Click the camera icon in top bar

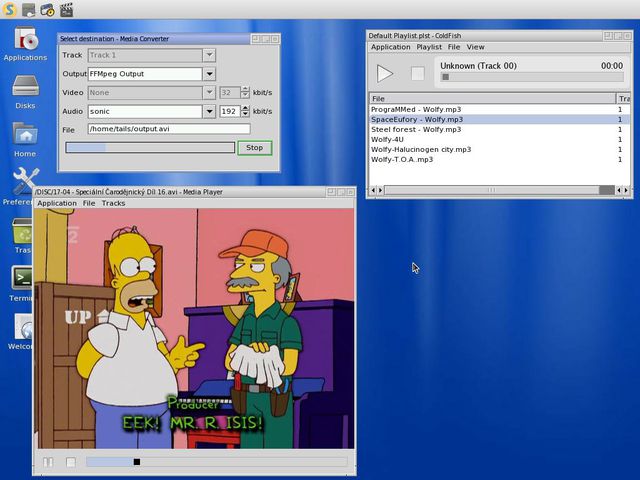point(47,9)
